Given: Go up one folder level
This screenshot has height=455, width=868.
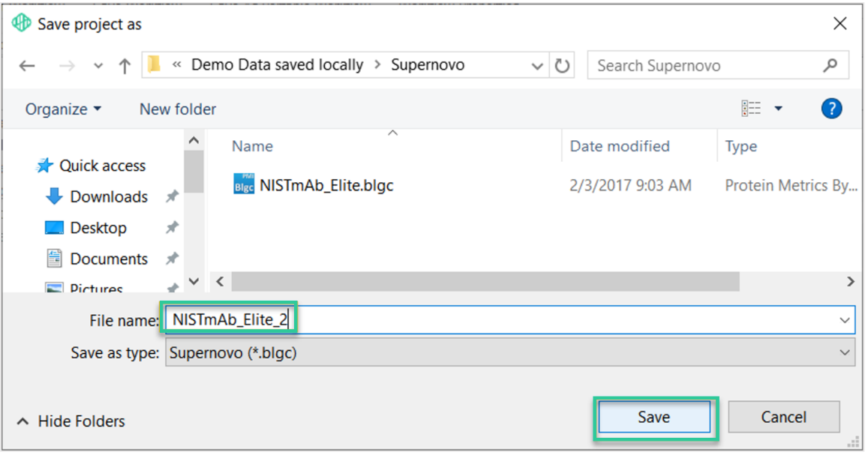Looking at the screenshot, I should (x=125, y=67).
